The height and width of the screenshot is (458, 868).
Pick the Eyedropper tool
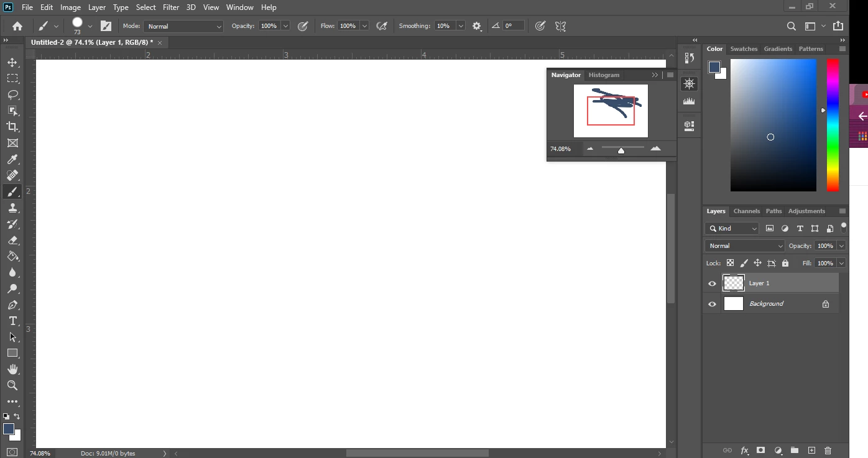click(12, 159)
